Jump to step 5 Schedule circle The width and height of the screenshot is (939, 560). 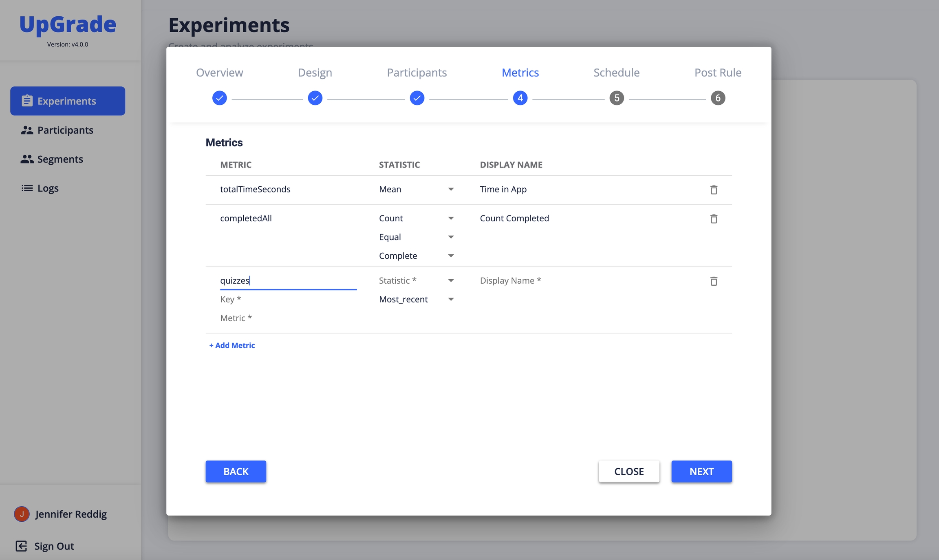pyautogui.click(x=617, y=98)
